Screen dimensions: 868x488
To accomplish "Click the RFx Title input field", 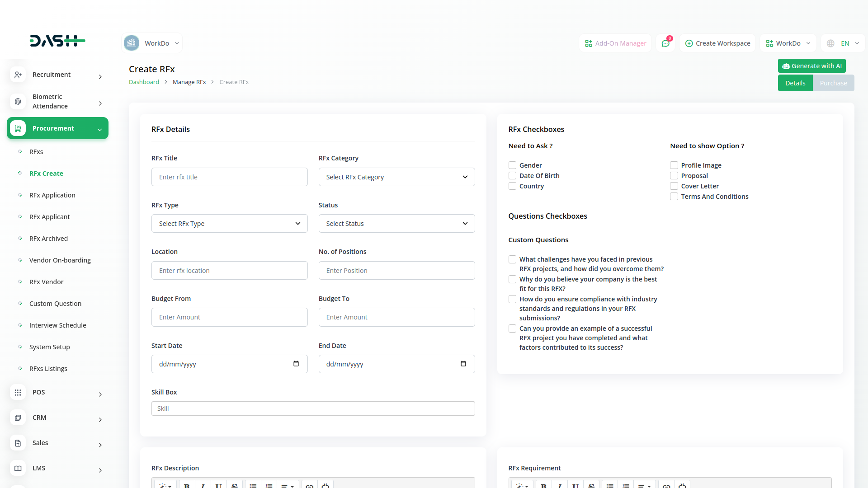I will pos(229,177).
